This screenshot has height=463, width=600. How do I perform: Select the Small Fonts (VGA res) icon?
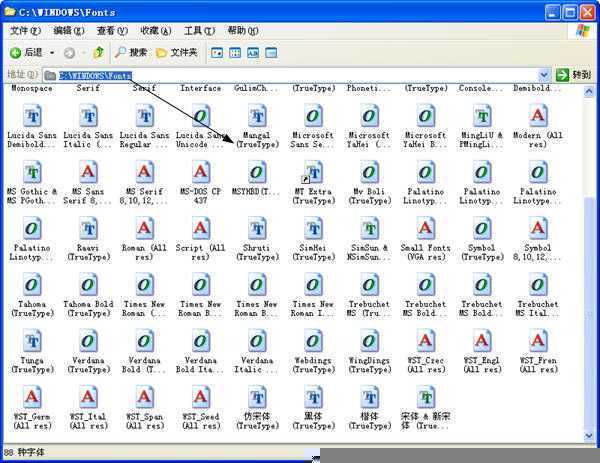point(426,229)
